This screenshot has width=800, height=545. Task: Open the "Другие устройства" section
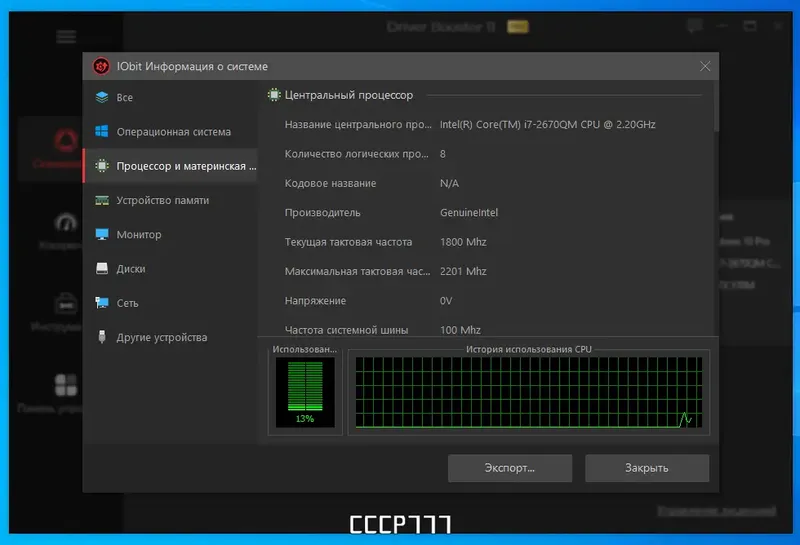tap(170, 337)
